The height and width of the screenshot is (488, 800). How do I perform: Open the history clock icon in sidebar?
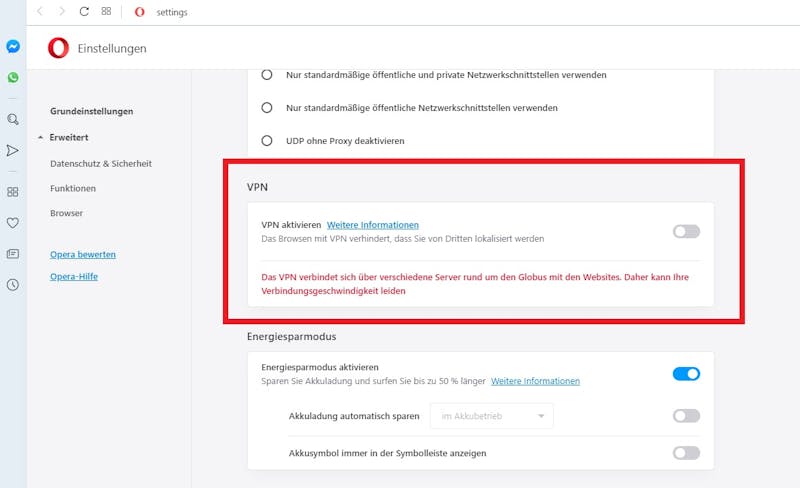click(x=13, y=285)
